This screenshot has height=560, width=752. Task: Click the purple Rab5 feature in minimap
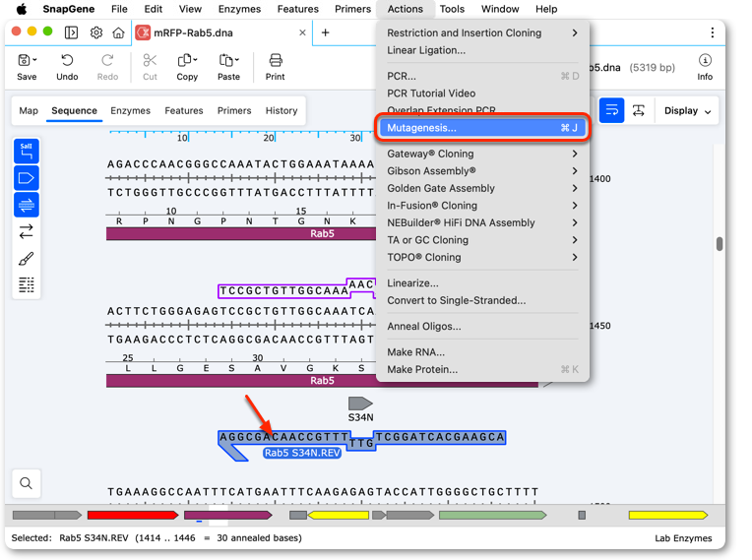click(x=228, y=515)
